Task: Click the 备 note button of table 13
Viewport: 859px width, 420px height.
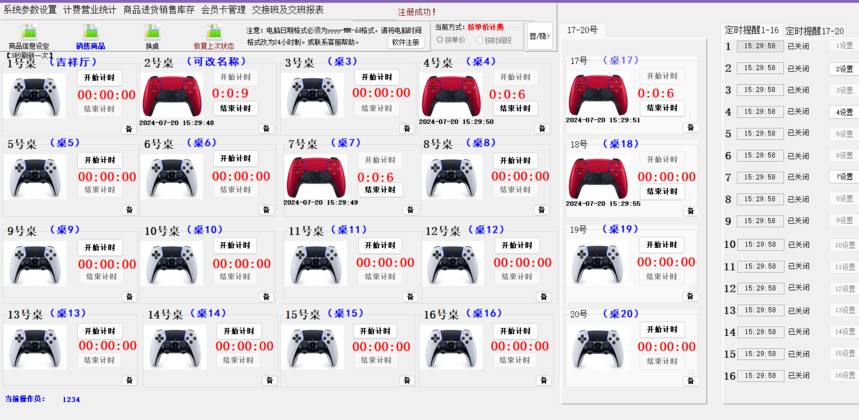Action: (129, 381)
